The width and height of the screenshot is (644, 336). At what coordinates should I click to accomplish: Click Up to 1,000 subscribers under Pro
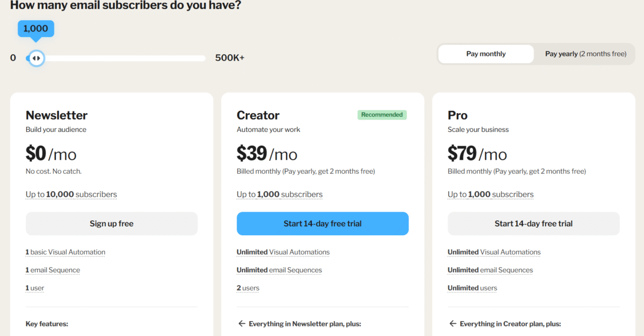point(490,194)
